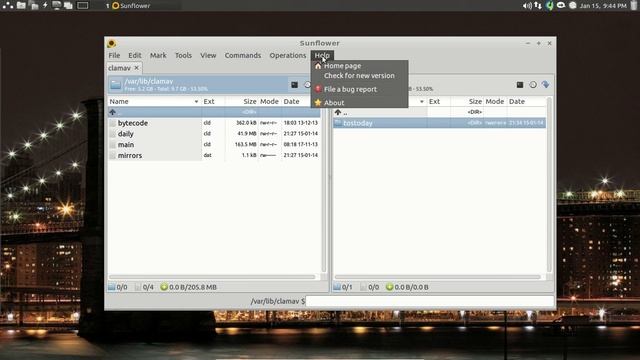
Task: Open the File menu
Action: point(114,55)
